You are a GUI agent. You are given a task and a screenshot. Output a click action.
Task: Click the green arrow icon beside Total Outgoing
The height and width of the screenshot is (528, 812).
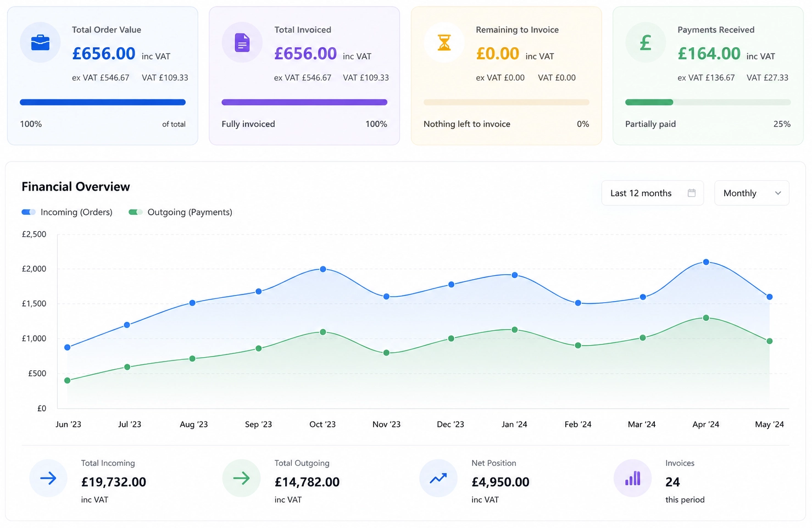point(241,478)
